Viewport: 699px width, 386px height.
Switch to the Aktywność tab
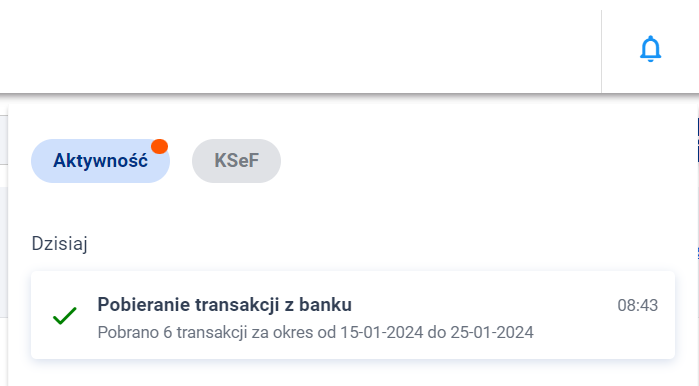pyautogui.click(x=100, y=160)
